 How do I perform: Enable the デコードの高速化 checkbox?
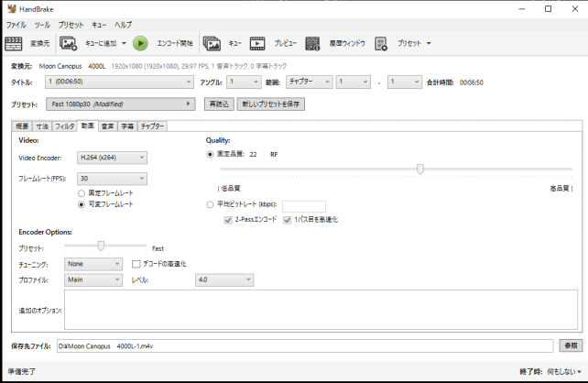point(136,264)
